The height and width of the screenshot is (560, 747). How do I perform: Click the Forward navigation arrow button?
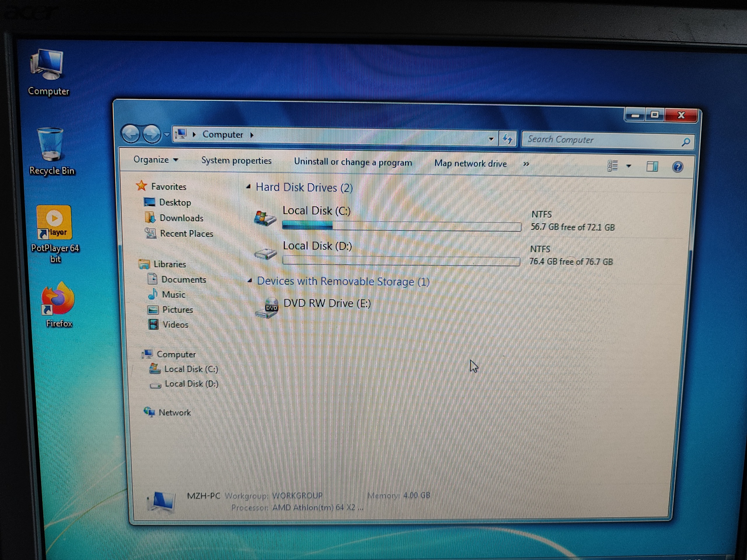point(152,134)
